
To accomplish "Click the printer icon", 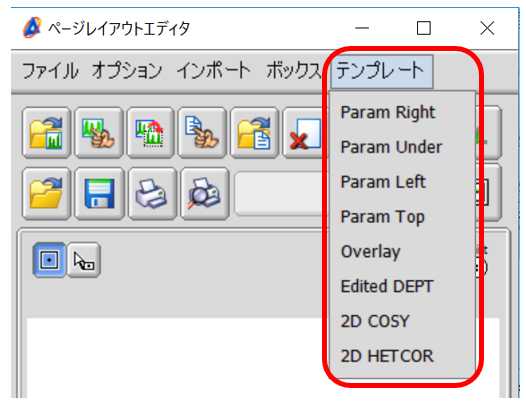I will 152,194.
